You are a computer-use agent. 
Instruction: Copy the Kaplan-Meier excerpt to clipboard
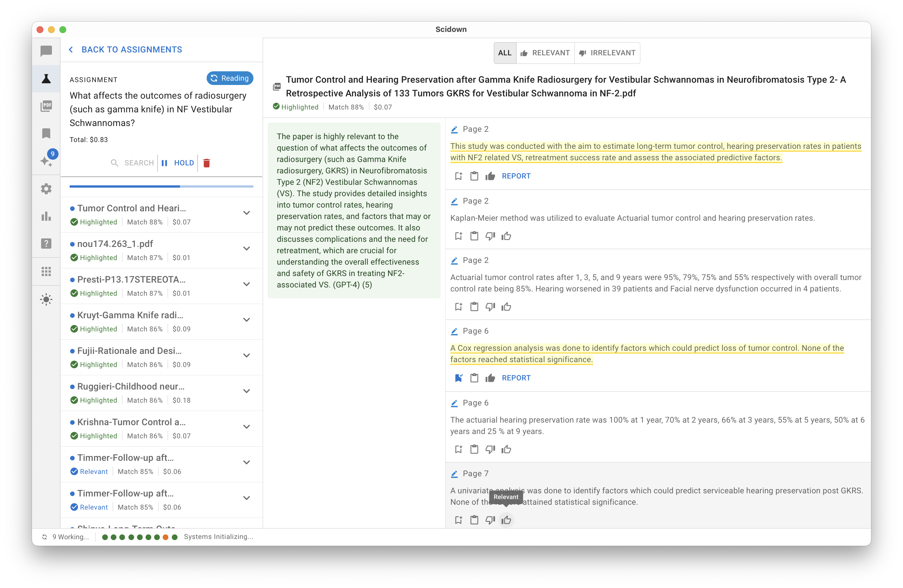[474, 236]
